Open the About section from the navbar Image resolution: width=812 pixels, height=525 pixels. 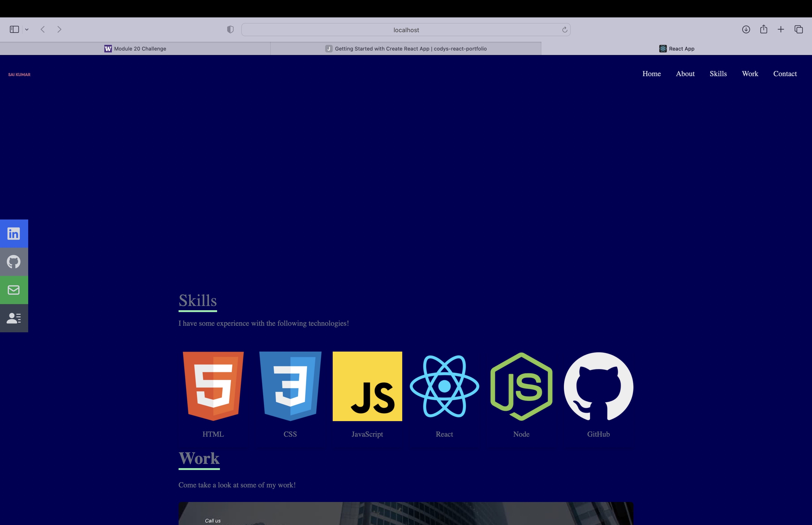pyautogui.click(x=685, y=74)
